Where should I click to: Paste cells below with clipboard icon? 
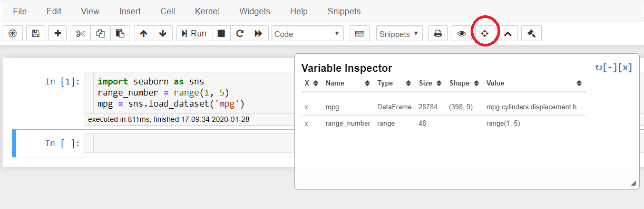click(120, 34)
